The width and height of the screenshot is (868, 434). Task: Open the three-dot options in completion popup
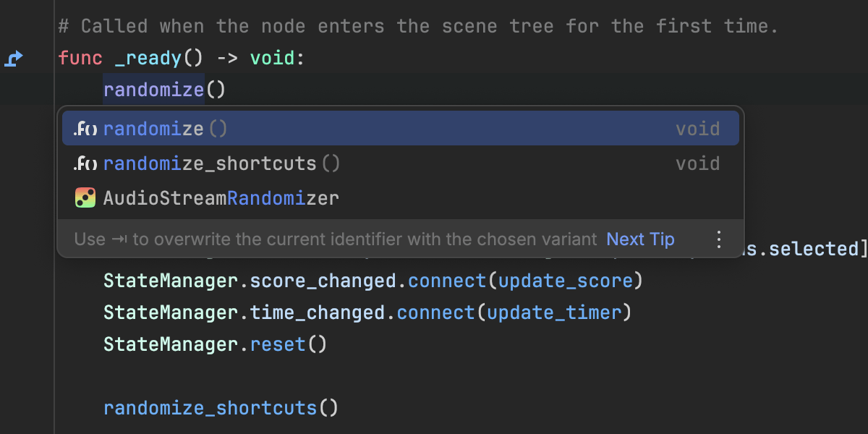click(x=718, y=239)
